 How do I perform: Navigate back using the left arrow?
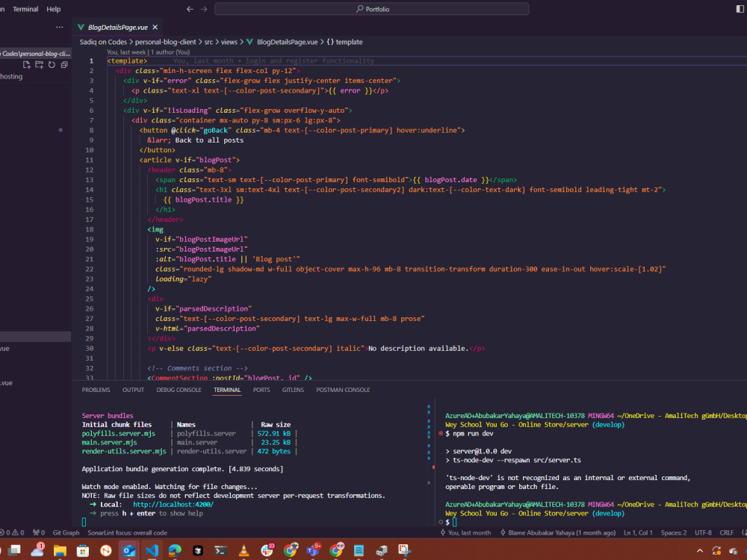point(190,9)
